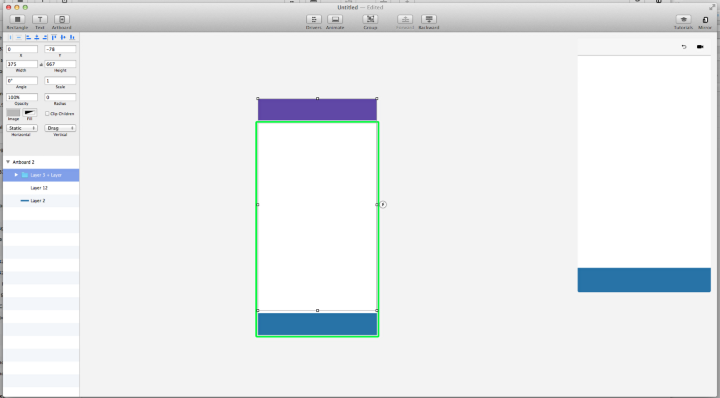Select the Rectangle tool
This screenshot has width=720, height=398.
click(17, 19)
